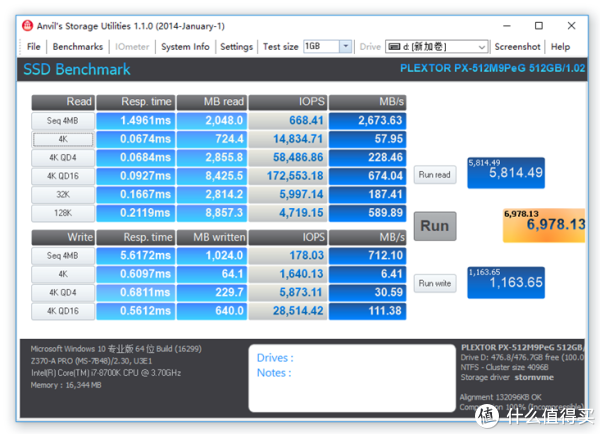The image size is (600, 434).
Task: Open the Settings menu
Action: click(x=236, y=47)
